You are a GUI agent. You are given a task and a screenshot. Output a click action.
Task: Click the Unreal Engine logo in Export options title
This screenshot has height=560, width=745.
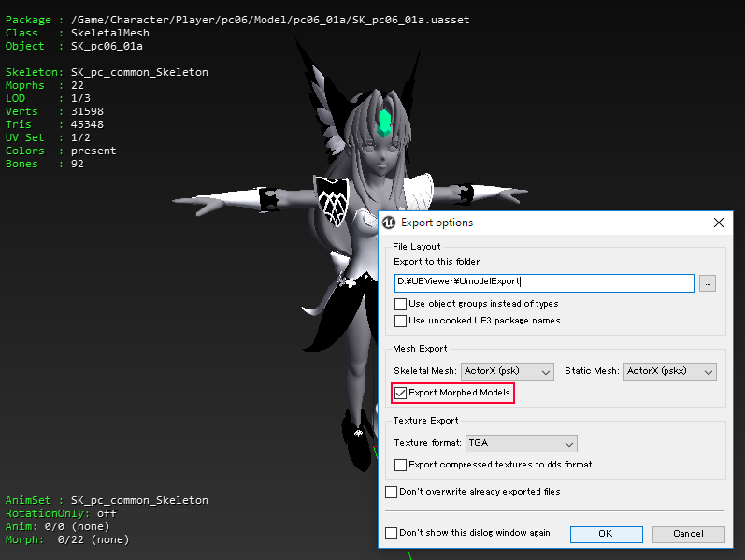pyautogui.click(x=389, y=223)
